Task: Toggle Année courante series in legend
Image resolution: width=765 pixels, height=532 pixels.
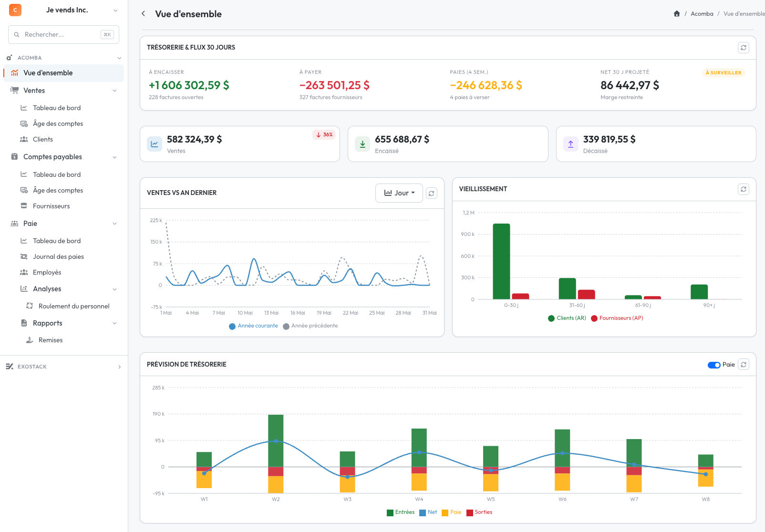Action: (253, 326)
